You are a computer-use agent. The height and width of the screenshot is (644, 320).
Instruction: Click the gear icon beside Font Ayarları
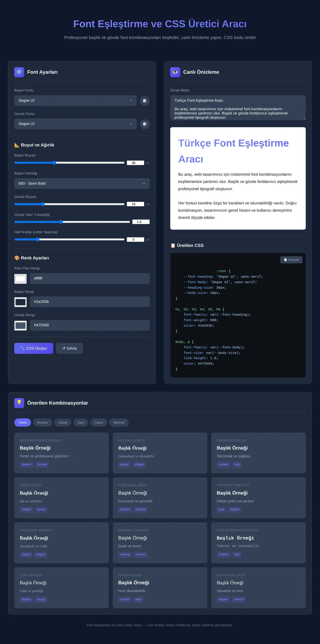click(x=19, y=72)
